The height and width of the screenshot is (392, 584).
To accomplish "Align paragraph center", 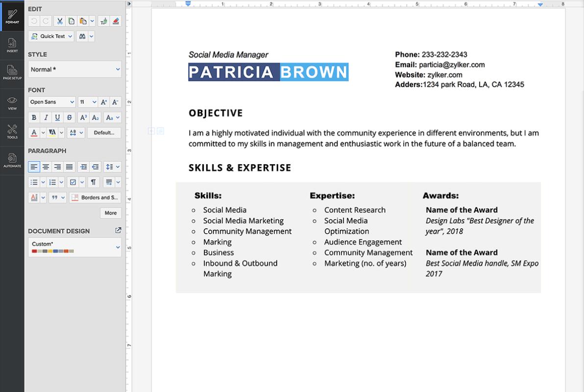I will tap(46, 167).
